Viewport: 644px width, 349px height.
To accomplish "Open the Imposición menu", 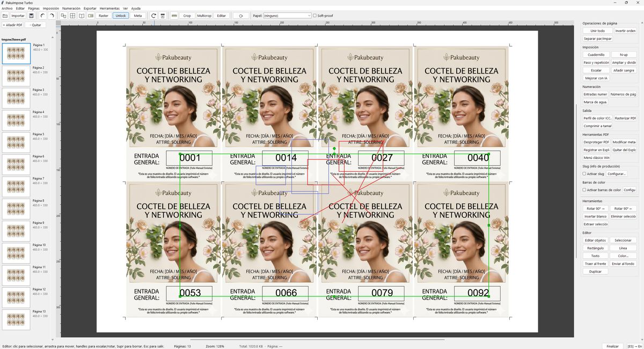I will click(51, 9).
